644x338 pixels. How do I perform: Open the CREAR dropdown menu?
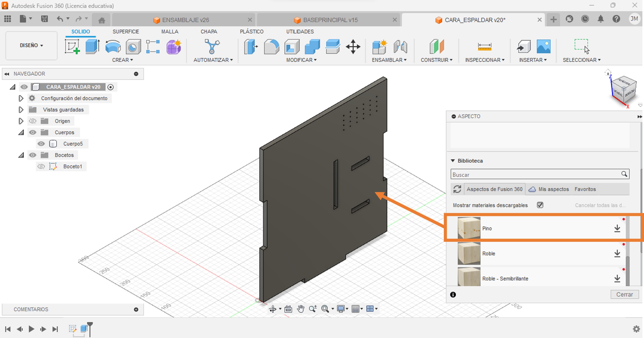pyautogui.click(x=122, y=60)
